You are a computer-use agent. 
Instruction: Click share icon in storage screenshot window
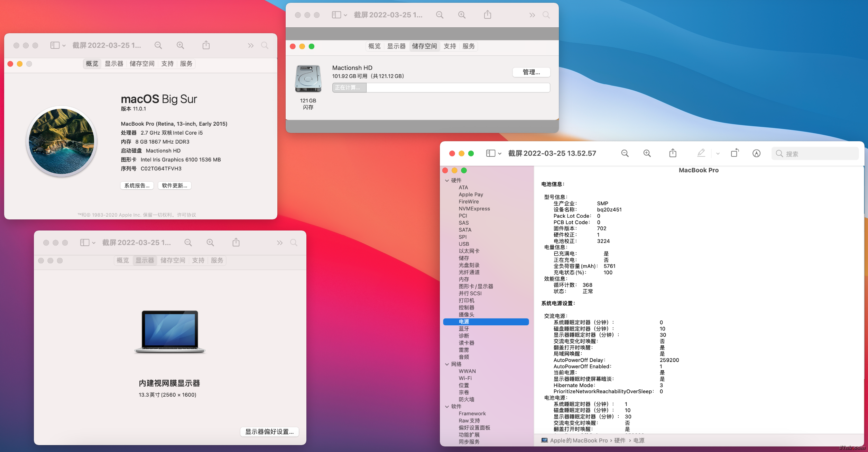tap(487, 15)
